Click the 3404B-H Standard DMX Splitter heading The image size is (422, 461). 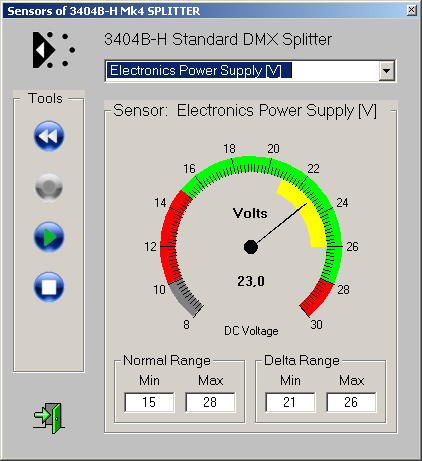(218, 39)
